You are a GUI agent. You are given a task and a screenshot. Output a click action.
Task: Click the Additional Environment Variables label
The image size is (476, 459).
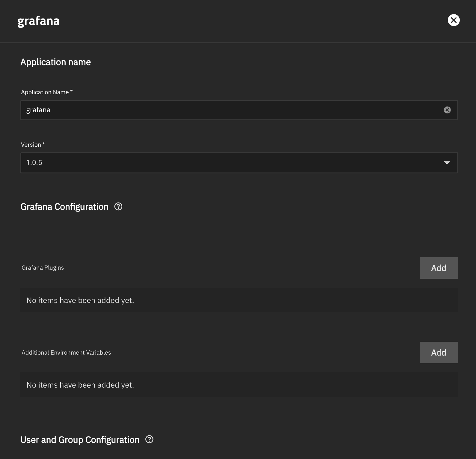(66, 352)
